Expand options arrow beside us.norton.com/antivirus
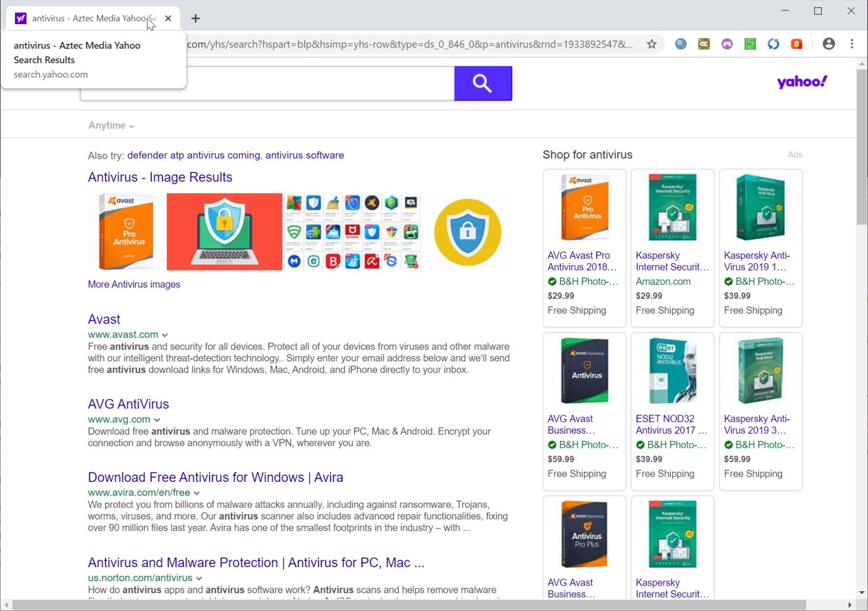This screenshot has width=868, height=611. point(199,578)
